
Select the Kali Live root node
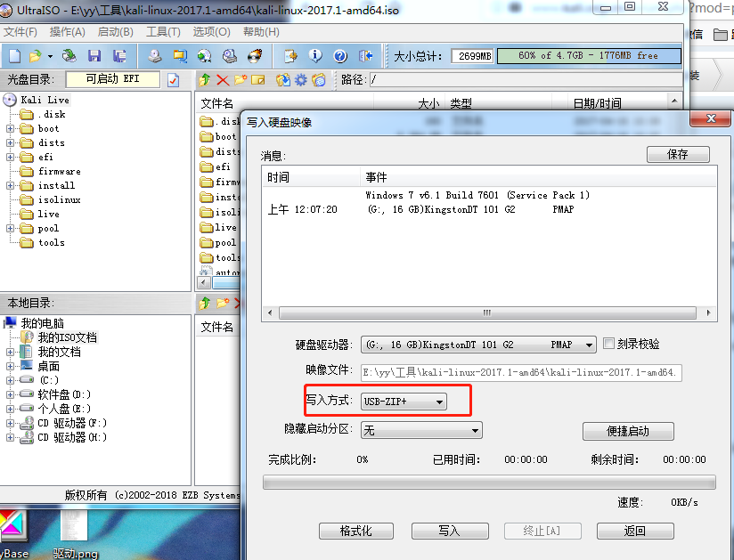tap(45, 100)
